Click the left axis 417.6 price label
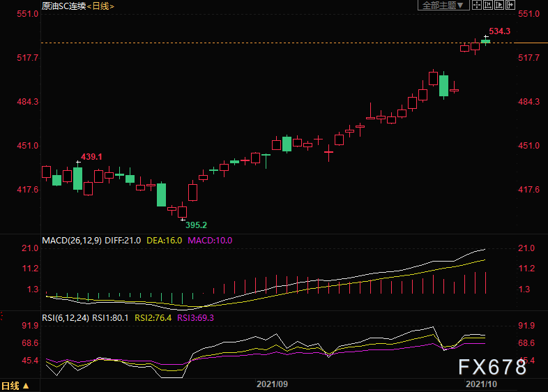The image size is (548, 392). point(28,190)
